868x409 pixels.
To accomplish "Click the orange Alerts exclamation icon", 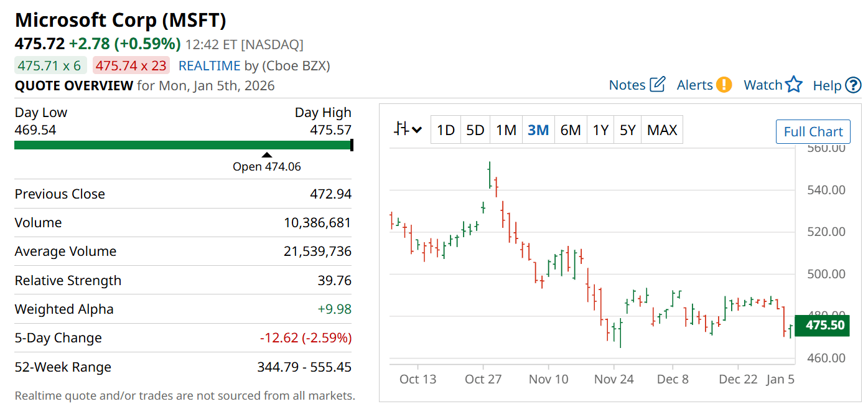I will click(x=724, y=85).
